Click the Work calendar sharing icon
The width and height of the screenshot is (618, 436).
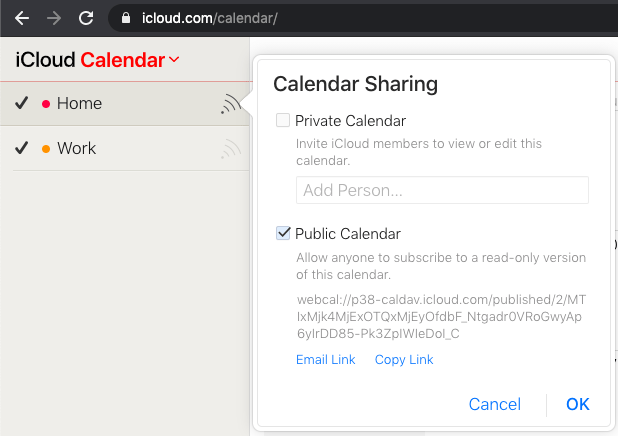click(231, 149)
